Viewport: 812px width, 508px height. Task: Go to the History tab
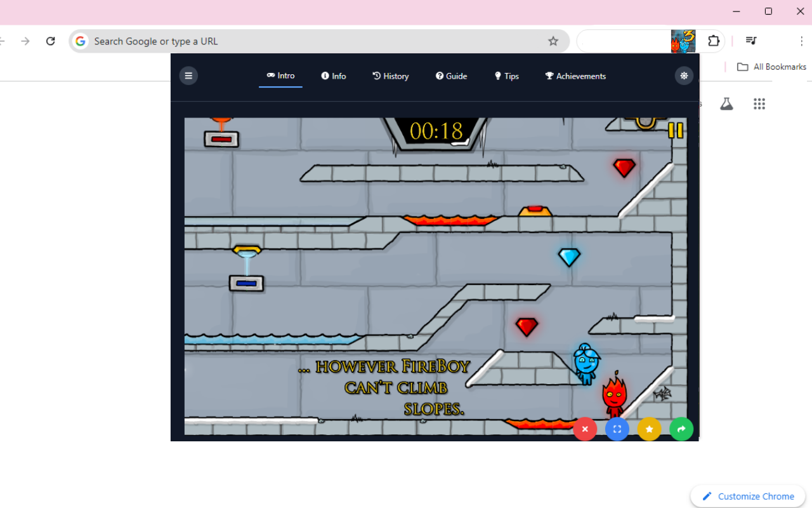(391, 76)
